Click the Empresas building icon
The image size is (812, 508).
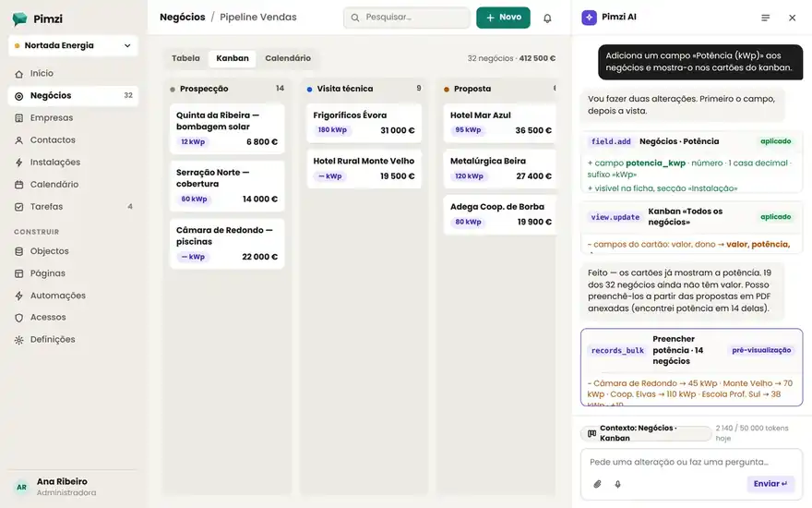19,118
